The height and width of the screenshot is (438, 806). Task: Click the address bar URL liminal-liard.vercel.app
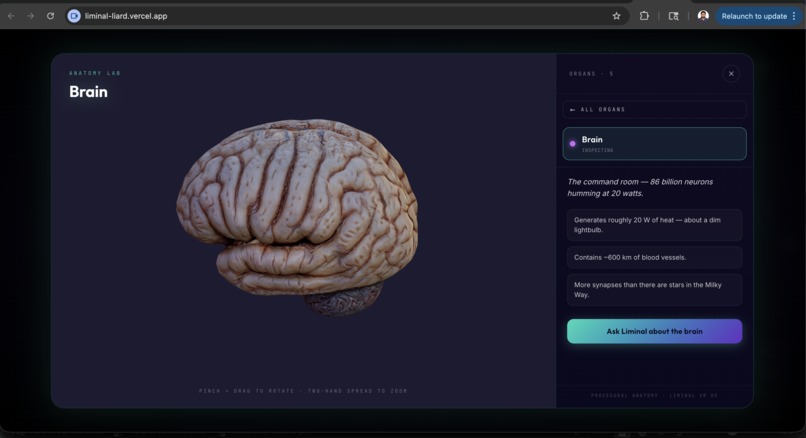(x=126, y=16)
